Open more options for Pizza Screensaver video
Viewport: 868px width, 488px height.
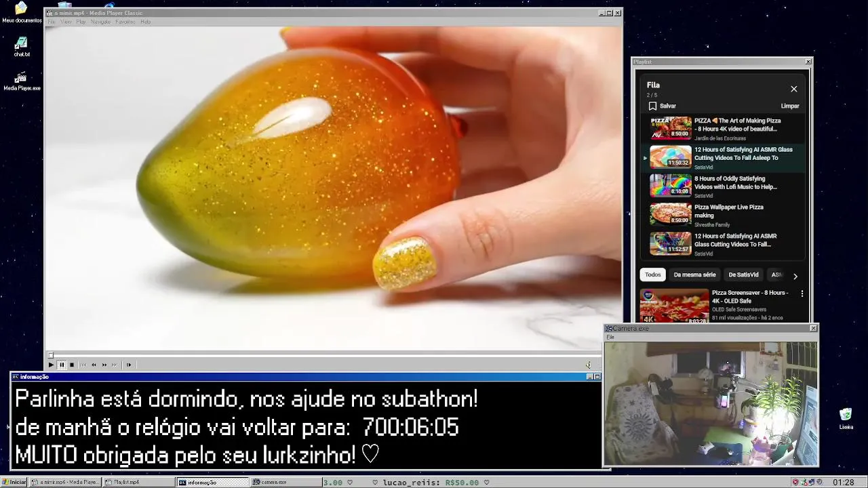[802, 294]
